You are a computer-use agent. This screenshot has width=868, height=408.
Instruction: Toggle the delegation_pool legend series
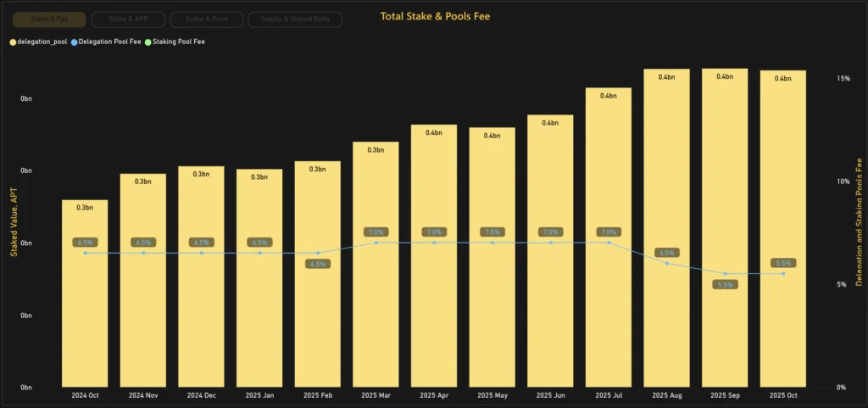42,41
